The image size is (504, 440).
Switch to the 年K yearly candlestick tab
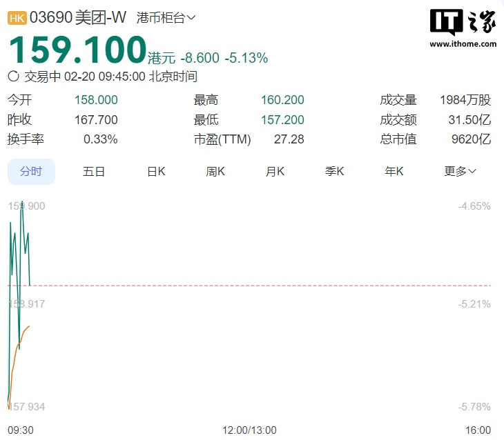coord(394,172)
